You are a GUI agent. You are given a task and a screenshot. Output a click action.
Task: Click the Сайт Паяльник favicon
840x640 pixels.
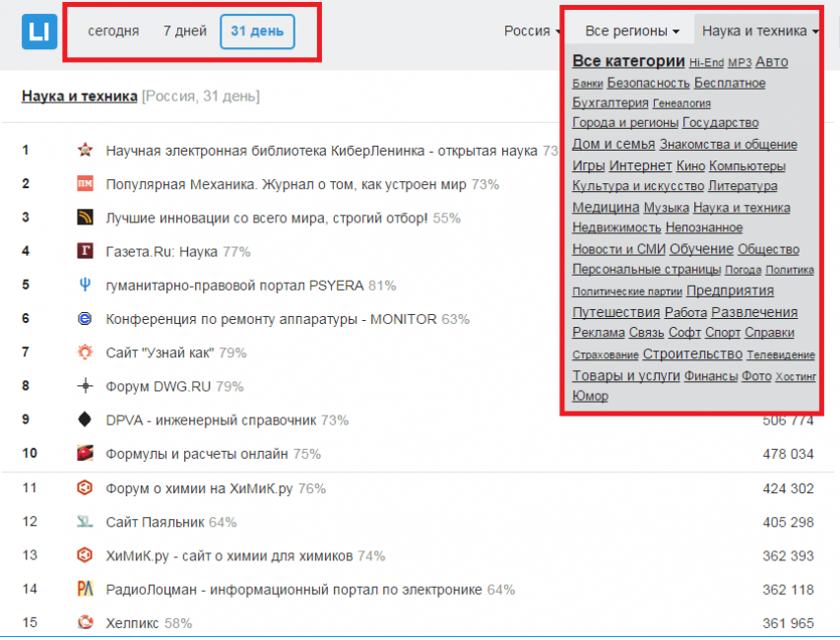(85, 522)
